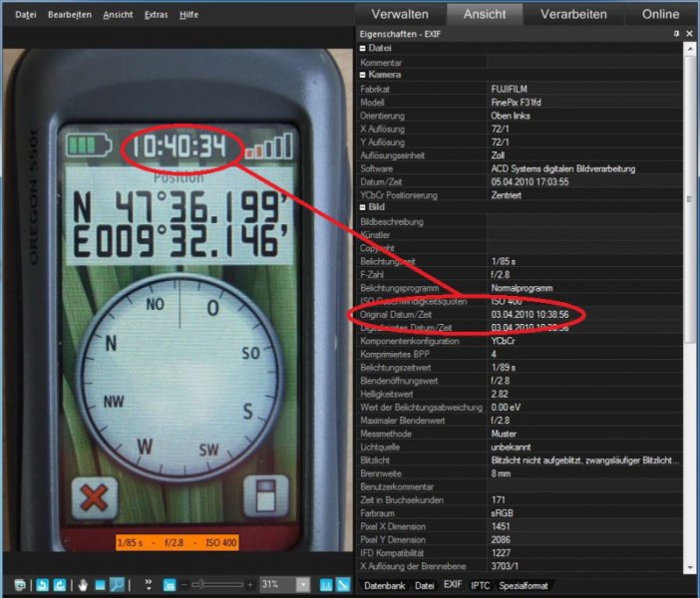
Task: Click the GPS device photo in viewer
Action: pyautogui.click(x=177, y=299)
